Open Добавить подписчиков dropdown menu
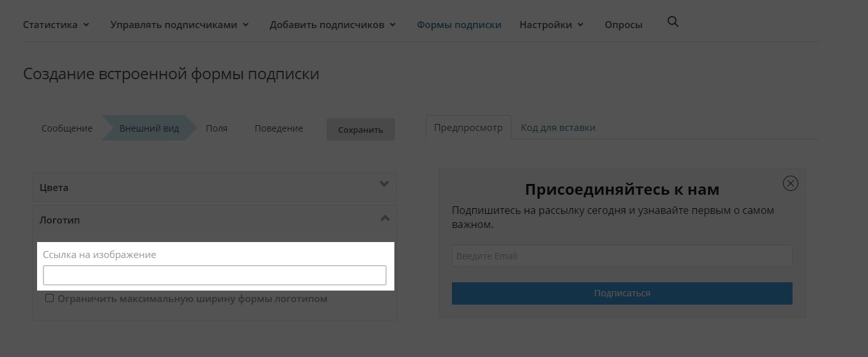Image resolution: width=868 pixels, height=357 pixels. coord(332,25)
